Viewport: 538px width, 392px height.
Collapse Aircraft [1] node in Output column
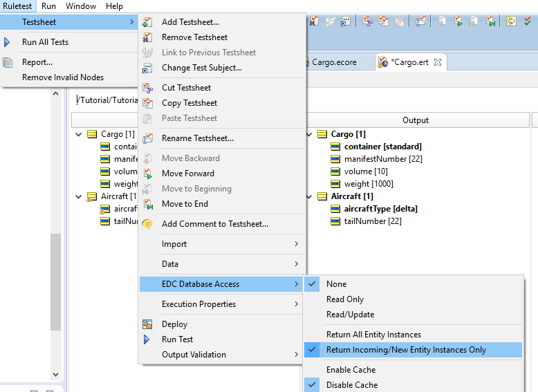(x=309, y=196)
